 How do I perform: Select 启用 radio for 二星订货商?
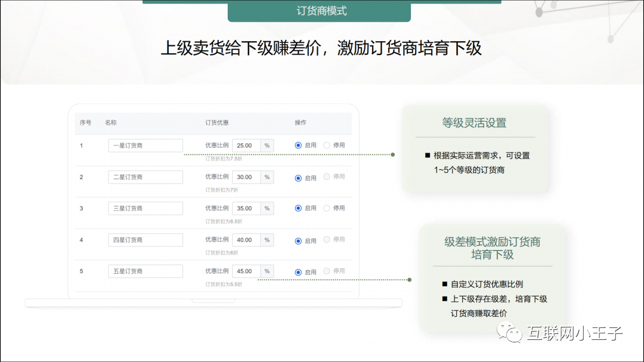click(298, 178)
